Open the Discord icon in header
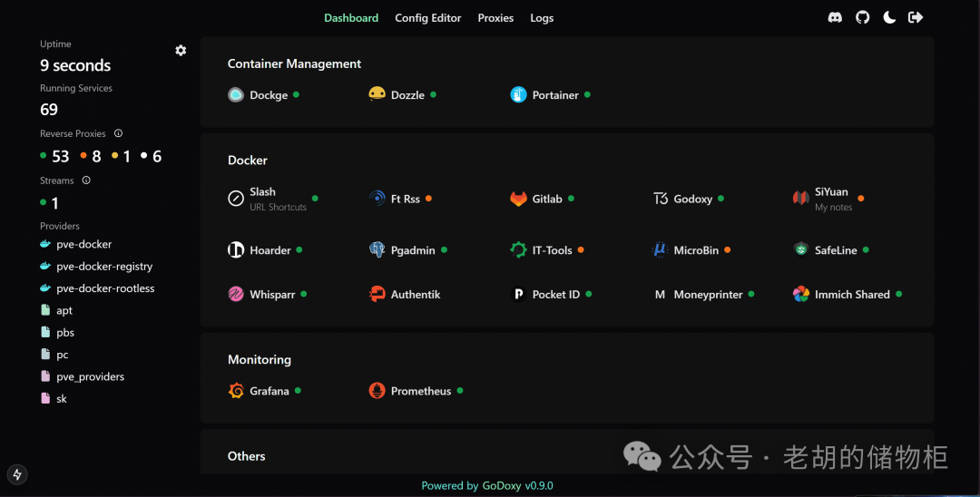 coord(835,17)
